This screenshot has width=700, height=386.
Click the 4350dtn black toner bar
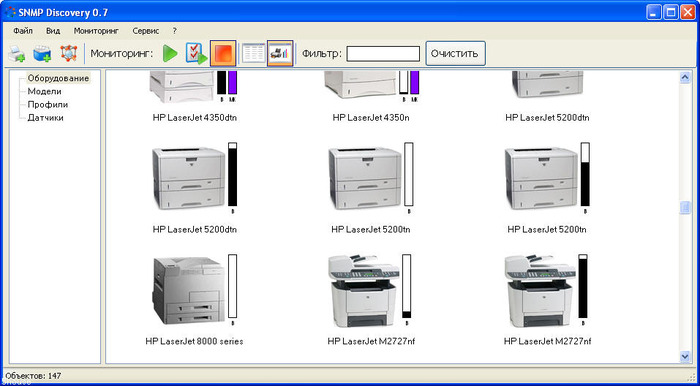[221, 83]
